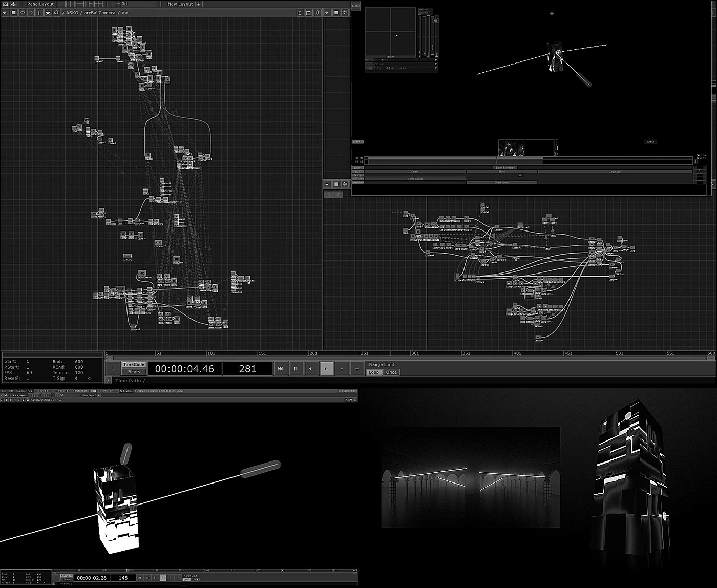Click the timecode display 00:00:04.46
The image size is (717, 588).
(x=185, y=369)
